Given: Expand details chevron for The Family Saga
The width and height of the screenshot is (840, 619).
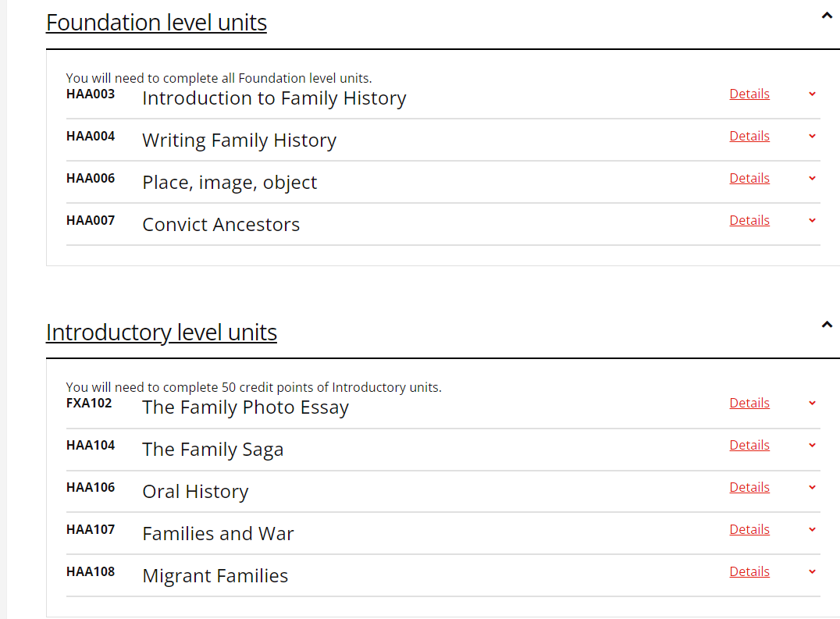Looking at the screenshot, I should pyautogui.click(x=812, y=445).
